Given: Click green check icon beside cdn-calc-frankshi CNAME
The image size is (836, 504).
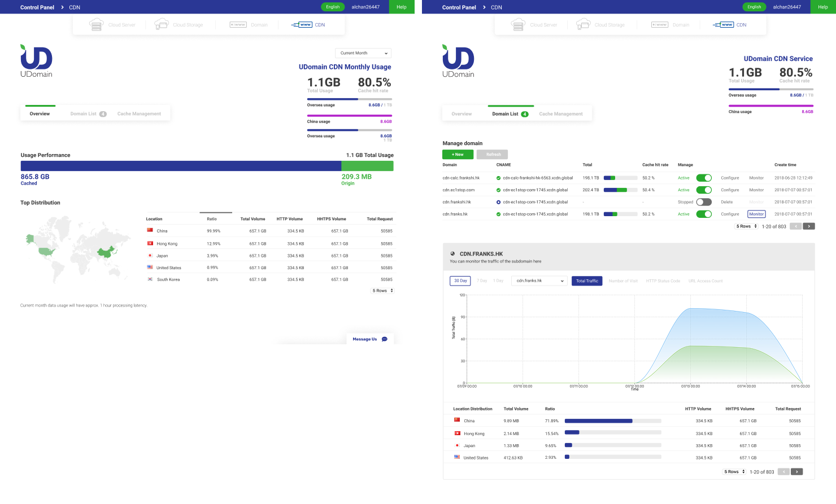Looking at the screenshot, I should tap(498, 178).
